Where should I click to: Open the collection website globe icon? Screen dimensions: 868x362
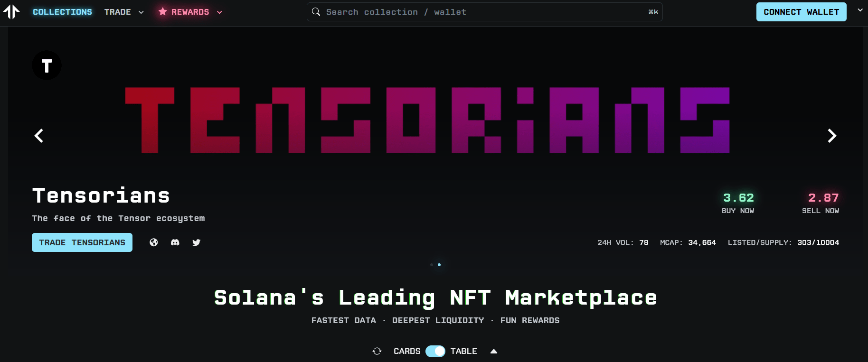click(153, 242)
